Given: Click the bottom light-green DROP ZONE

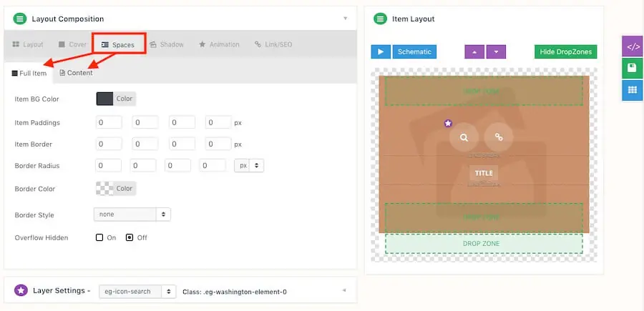Looking at the screenshot, I should (x=484, y=244).
